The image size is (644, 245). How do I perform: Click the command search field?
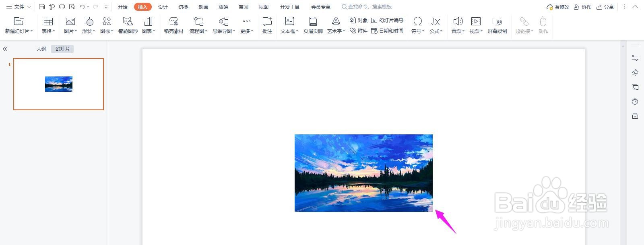coord(367,7)
